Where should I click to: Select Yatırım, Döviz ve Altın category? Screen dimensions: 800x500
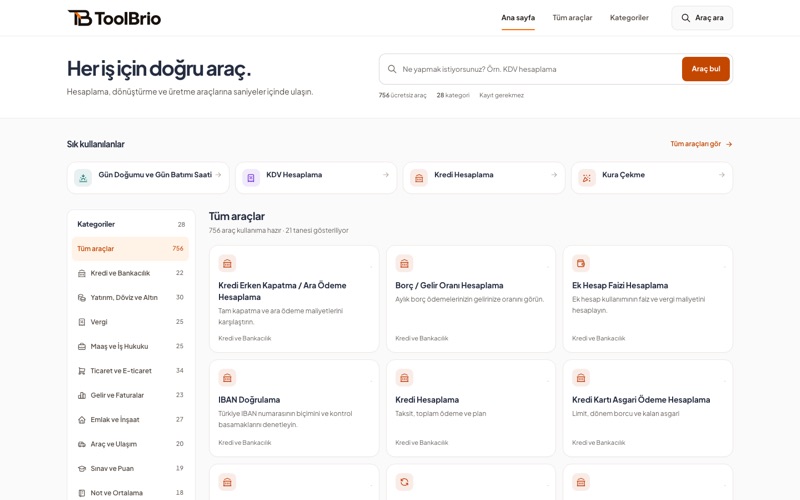(x=130, y=297)
